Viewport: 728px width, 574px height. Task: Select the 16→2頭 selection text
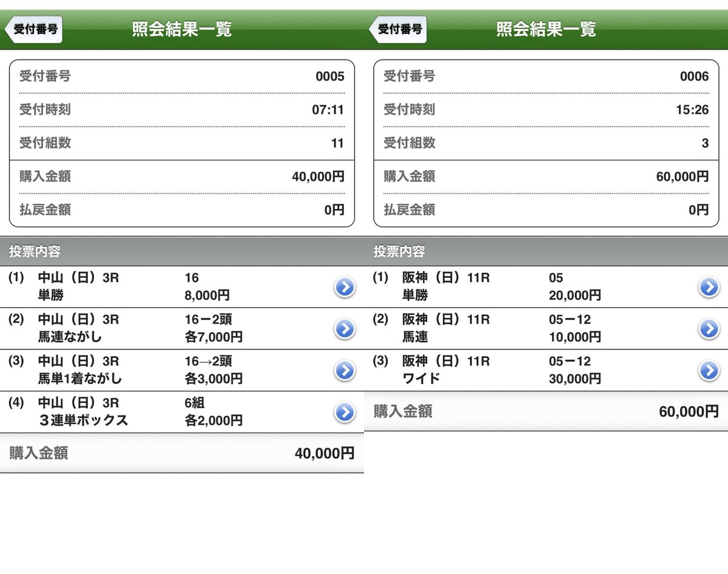tap(208, 362)
